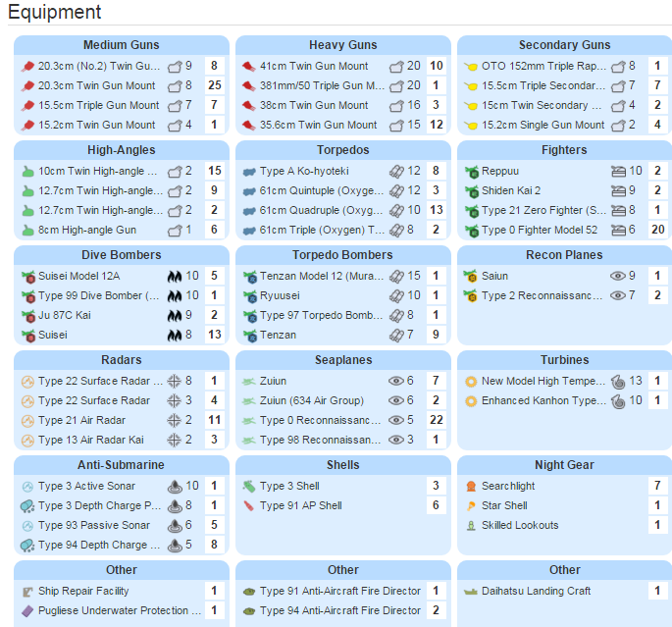Click the Anti-Submarine panel header

[122, 465]
